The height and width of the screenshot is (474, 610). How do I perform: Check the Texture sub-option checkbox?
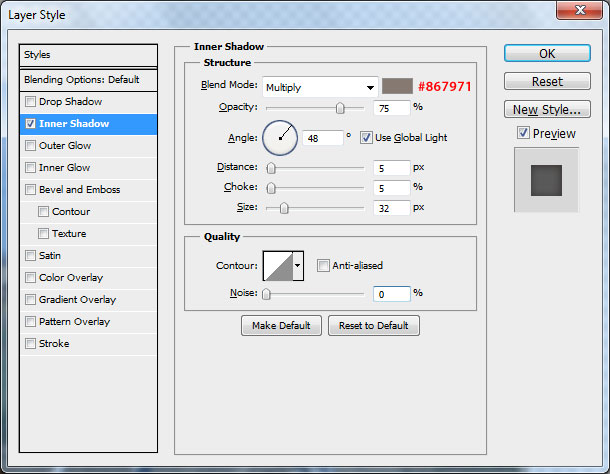43,233
